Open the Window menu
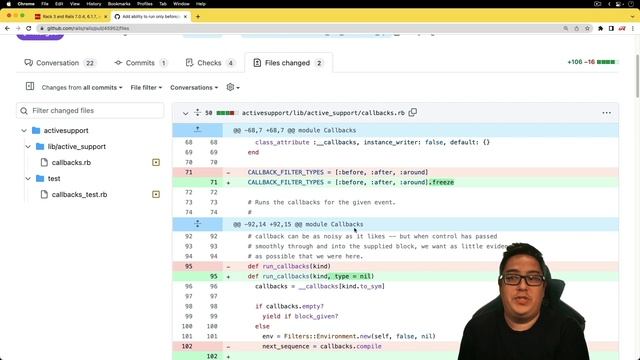 click(181, 4)
